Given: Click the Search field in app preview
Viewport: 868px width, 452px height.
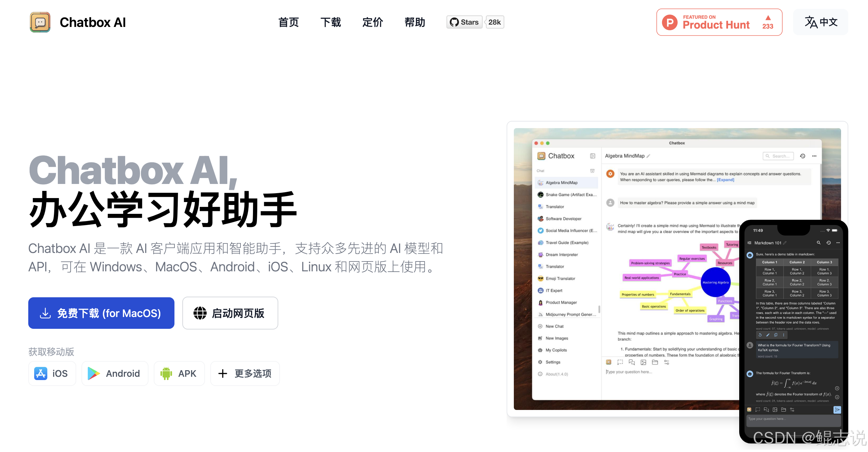Looking at the screenshot, I should point(778,156).
